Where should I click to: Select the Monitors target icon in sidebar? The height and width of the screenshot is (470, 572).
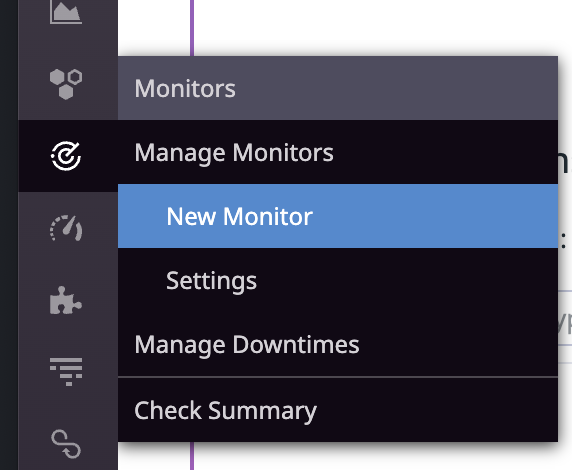[66, 156]
